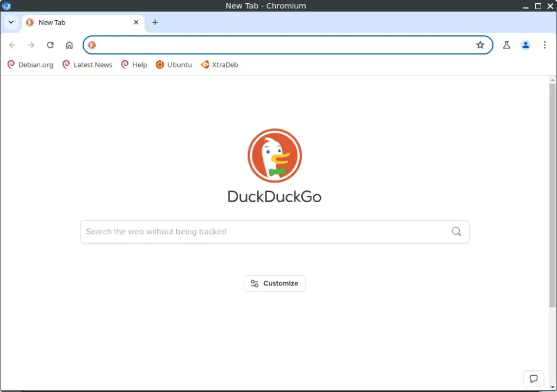Viewport: 557px width, 392px height.
Task: Open the Help bookmark
Action: (134, 65)
